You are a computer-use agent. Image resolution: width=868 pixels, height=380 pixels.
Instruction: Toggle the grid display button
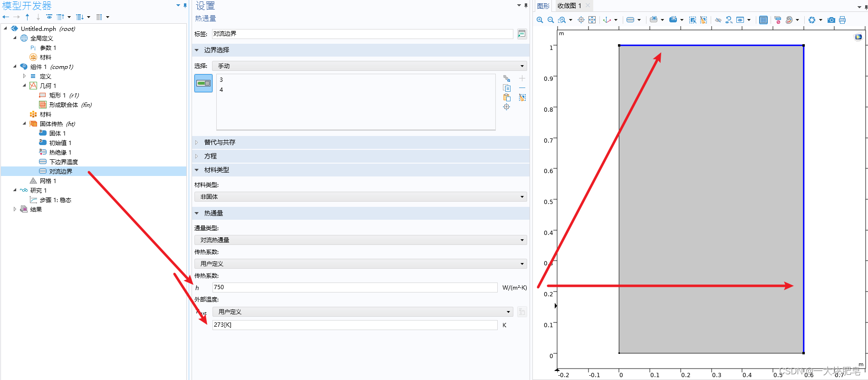pyautogui.click(x=763, y=20)
